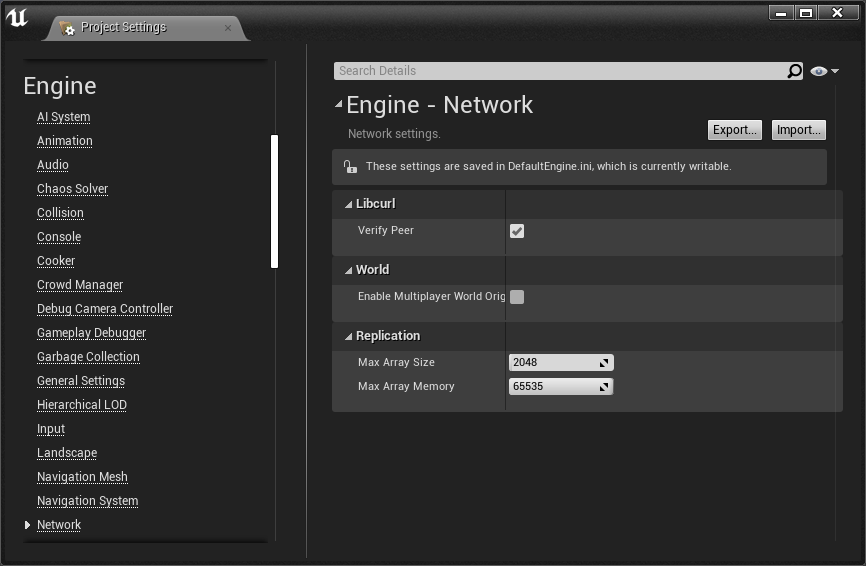
Task: Collapse the Engine - Network header
Action: [x=339, y=103]
